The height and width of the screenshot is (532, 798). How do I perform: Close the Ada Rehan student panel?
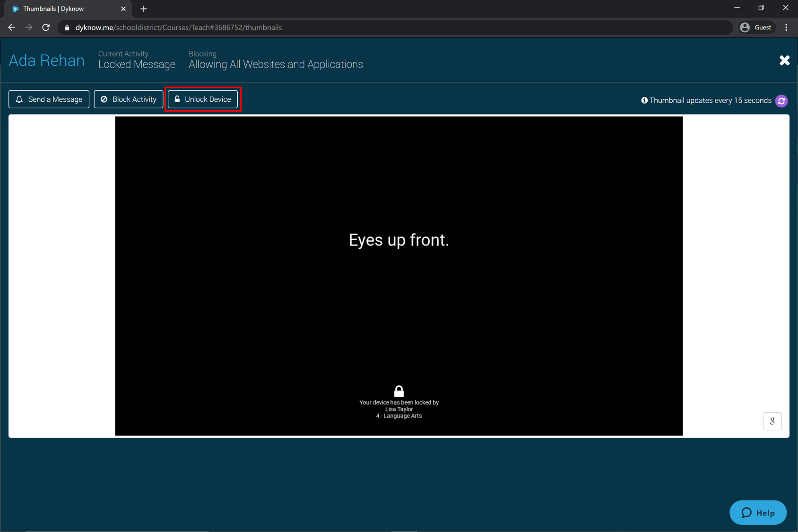click(x=784, y=61)
